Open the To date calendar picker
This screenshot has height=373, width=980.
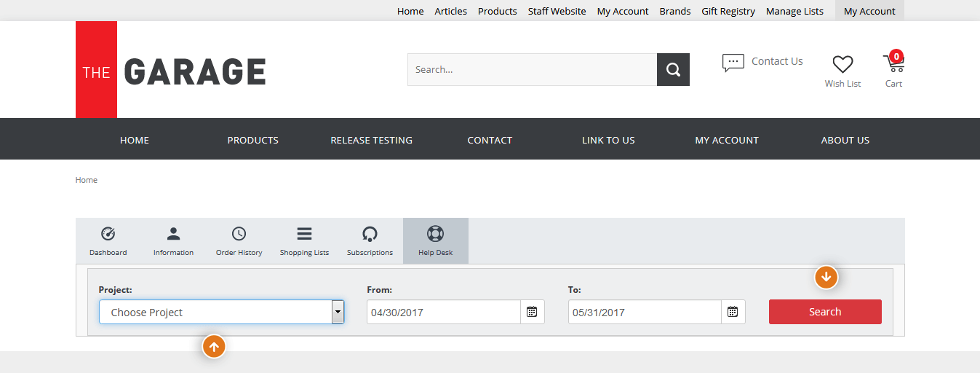point(733,312)
